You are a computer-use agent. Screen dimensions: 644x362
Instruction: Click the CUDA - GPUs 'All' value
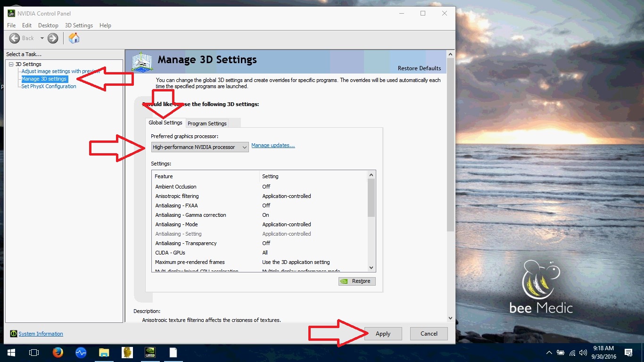(265, 253)
